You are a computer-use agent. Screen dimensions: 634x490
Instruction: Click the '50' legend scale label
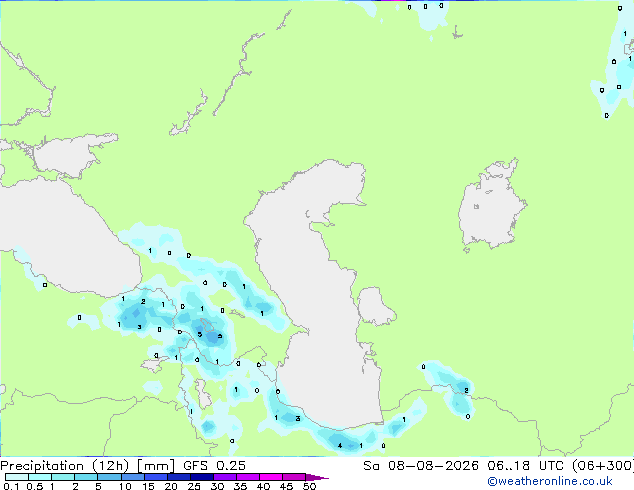pyautogui.click(x=310, y=486)
